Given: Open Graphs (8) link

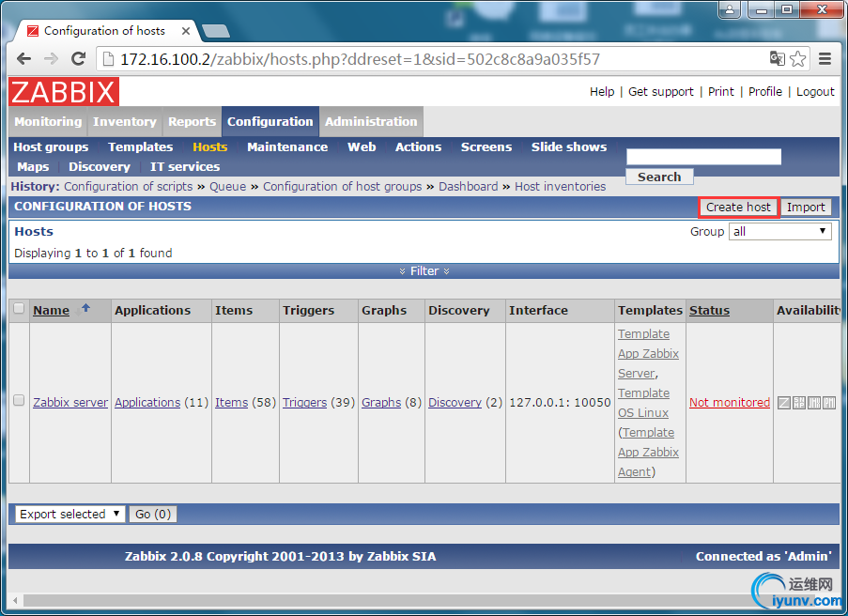Looking at the screenshot, I should pyautogui.click(x=381, y=403).
